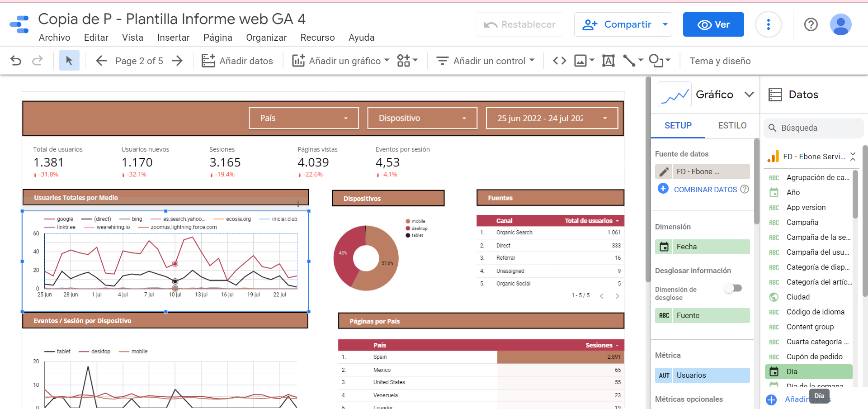This screenshot has height=409, width=868.
Task: Open the Dispositivo filter dropdown
Action: click(x=422, y=118)
